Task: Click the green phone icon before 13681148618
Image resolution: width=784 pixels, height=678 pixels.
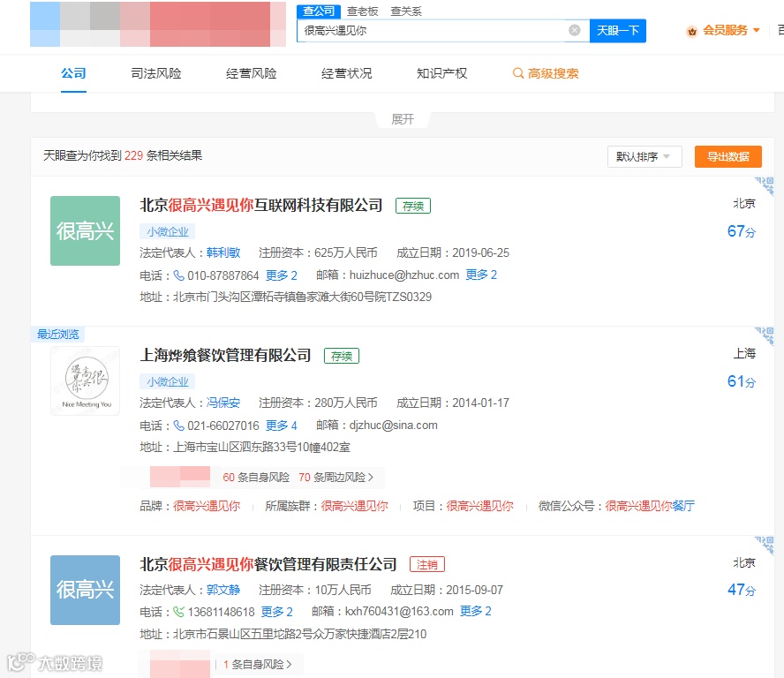Action: coord(178,612)
